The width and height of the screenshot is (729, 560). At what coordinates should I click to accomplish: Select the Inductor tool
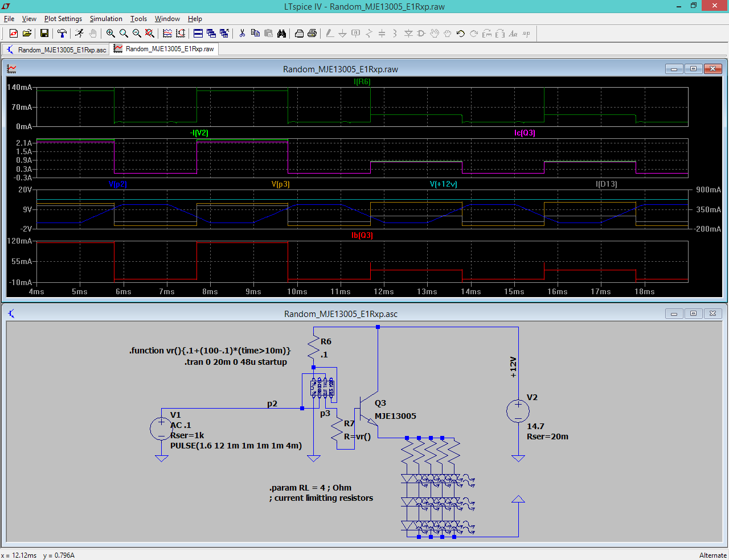click(x=395, y=34)
